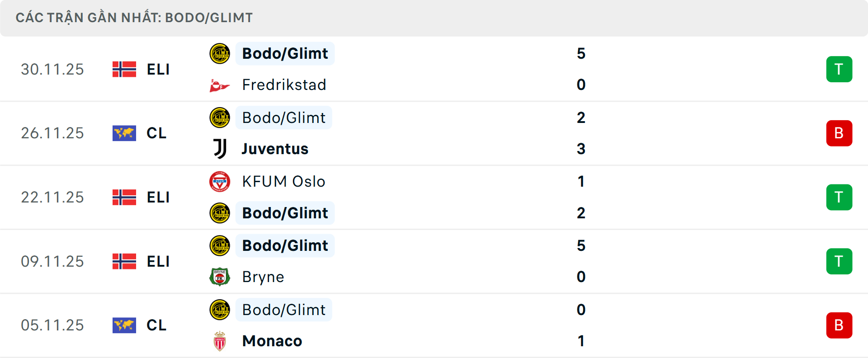Click the Norway flag on 09.11.25 row

[x=124, y=261]
